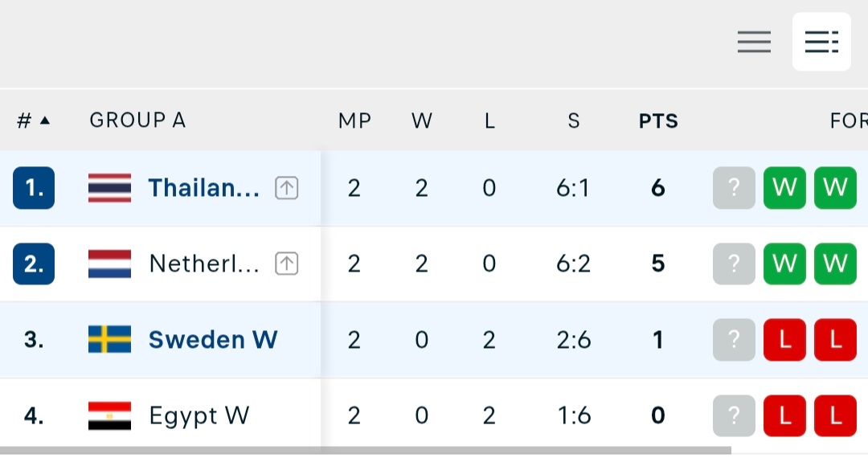868x462 pixels.
Task: Sort the table by the PTS column
Action: click(658, 121)
